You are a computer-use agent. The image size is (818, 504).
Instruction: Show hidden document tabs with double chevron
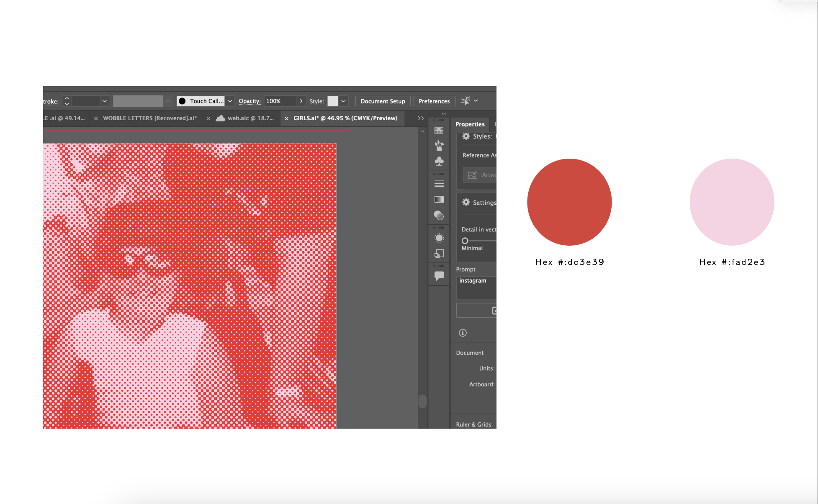[421, 118]
